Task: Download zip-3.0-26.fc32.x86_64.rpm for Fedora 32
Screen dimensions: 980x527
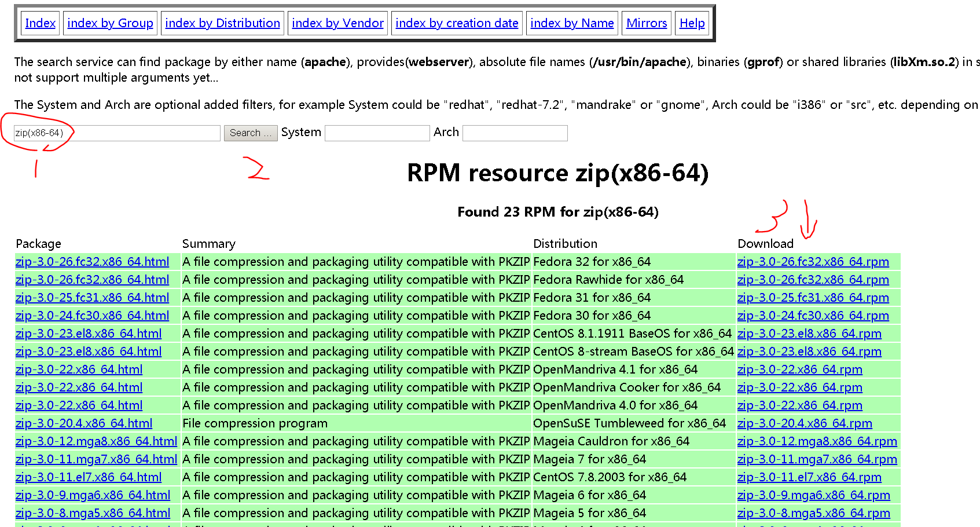Action: [813, 262]
